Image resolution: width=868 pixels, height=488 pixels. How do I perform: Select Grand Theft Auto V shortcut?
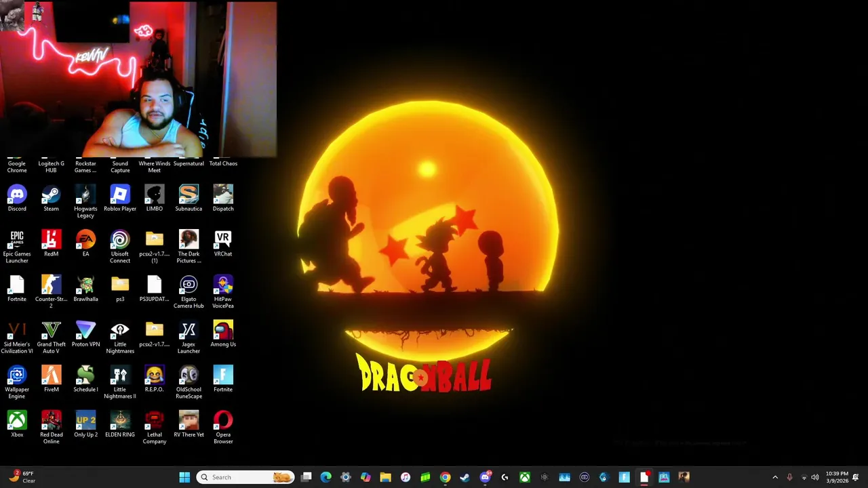coord(51,338)
